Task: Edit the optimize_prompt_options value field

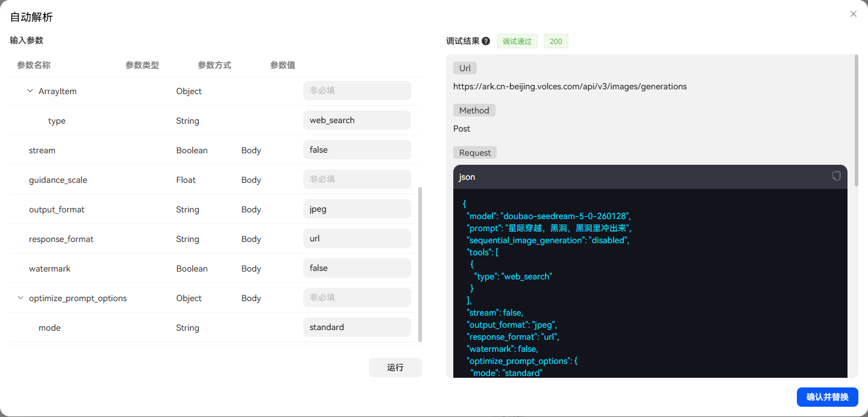Action: [357, 298]
